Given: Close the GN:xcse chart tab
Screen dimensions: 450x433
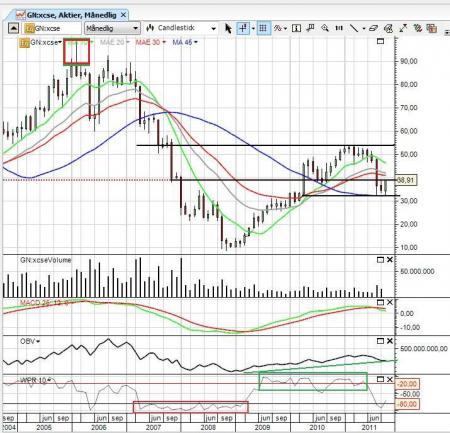Looking at the screenshot, I should pos(123,15).
